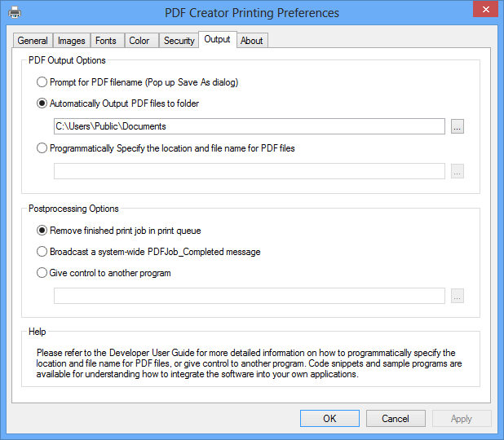Select Remove finished print job option
Screen dimensions: 504x440
42,231
